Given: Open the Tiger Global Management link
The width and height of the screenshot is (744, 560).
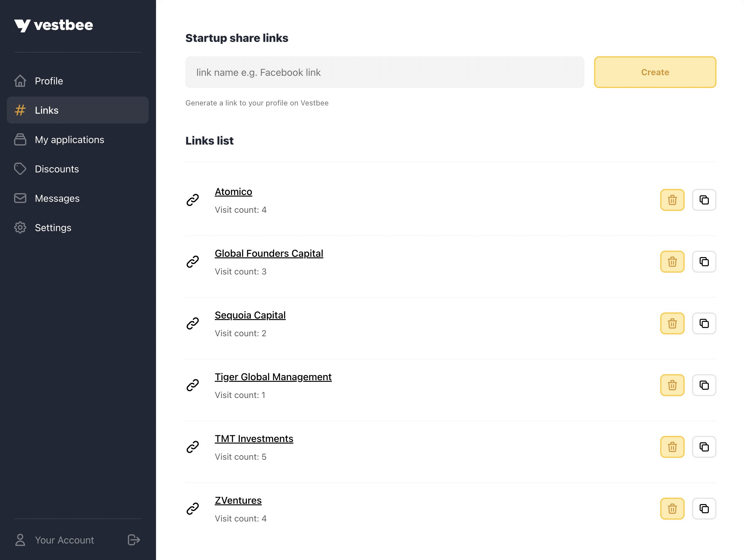Looking at the screenshot, I should [273, 377].
